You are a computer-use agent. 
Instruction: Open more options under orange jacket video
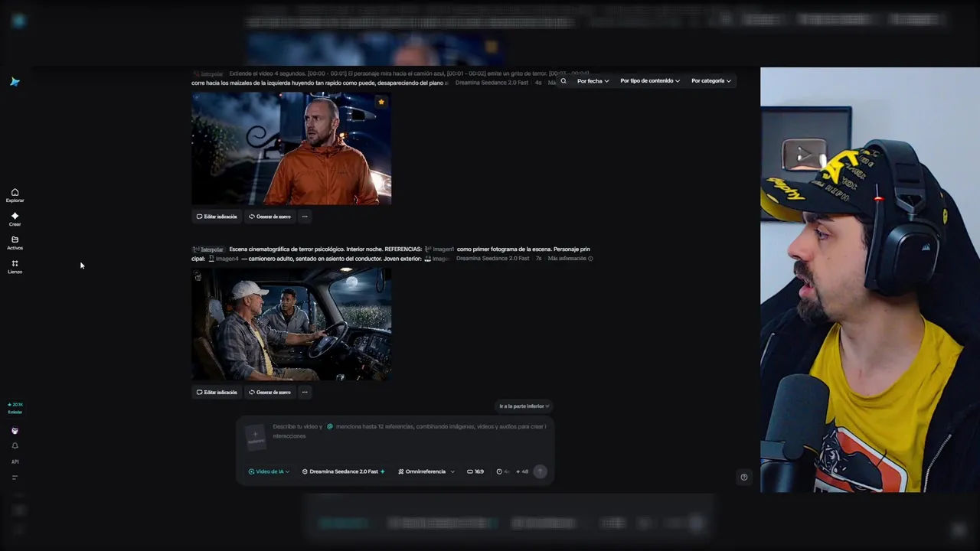click(x=305, y=217)
